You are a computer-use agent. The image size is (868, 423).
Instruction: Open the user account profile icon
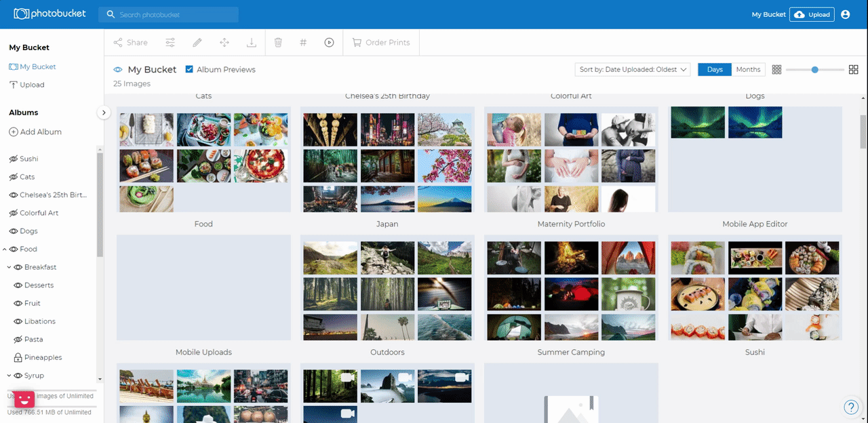845,14
